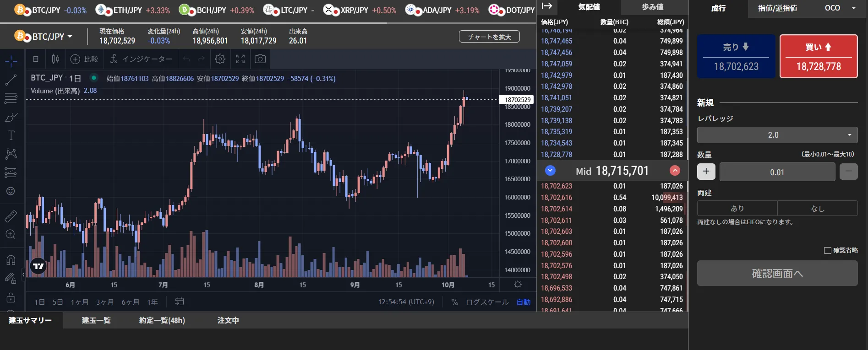Switch to the 歩み値 tab
The height and width of the screenshot is (350, 868).
(652, 7)
